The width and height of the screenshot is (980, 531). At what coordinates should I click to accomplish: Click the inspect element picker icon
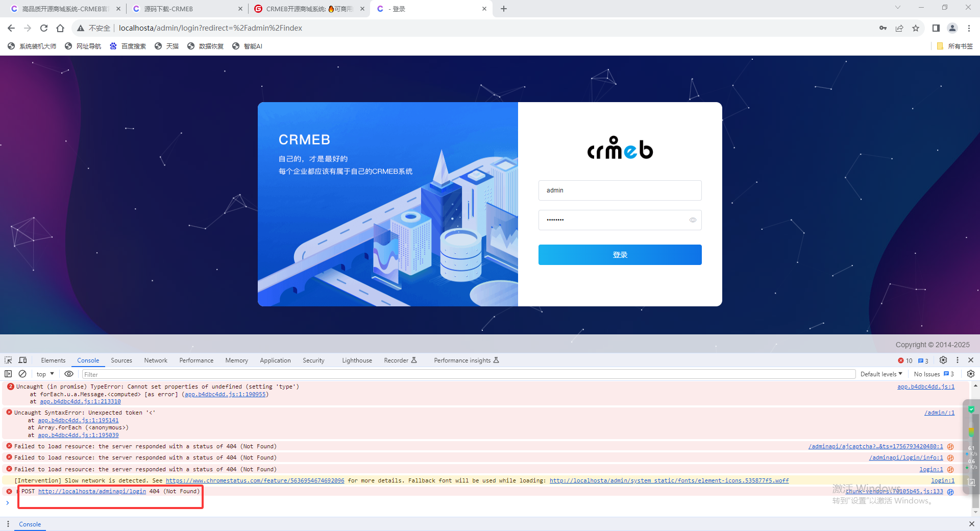(x=8, y=360)
